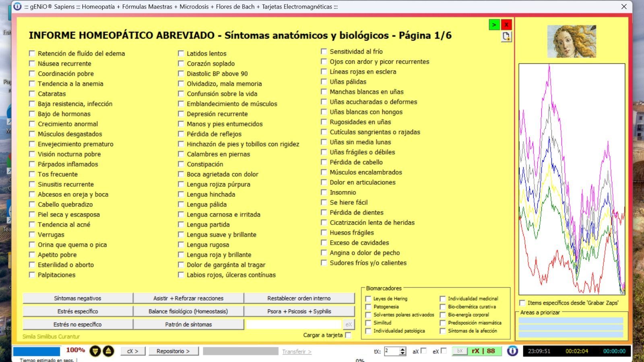Open 'Patrón de síntomas'

click(188, 324)
